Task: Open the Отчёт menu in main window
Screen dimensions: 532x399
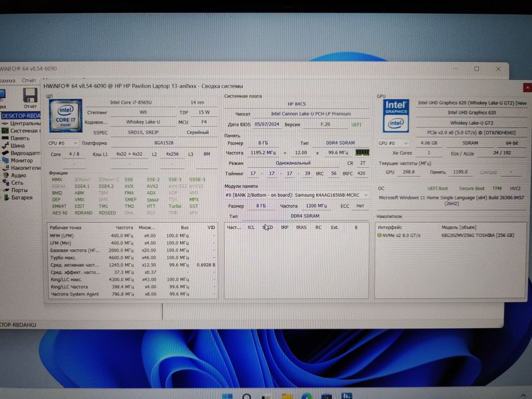Action: [x=29, y=80]
